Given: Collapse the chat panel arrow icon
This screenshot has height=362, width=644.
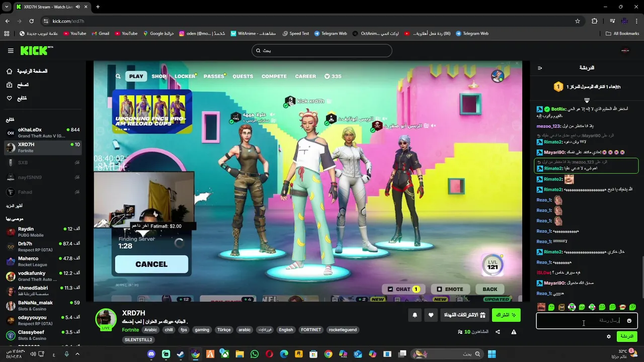Looking at the screenshot, I should pyautogui.click(x=540, y=68).
